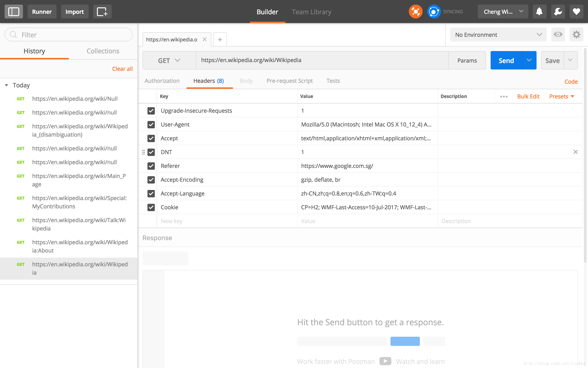Open the Tests tab

pyautogui.click(x=333, y=80)
